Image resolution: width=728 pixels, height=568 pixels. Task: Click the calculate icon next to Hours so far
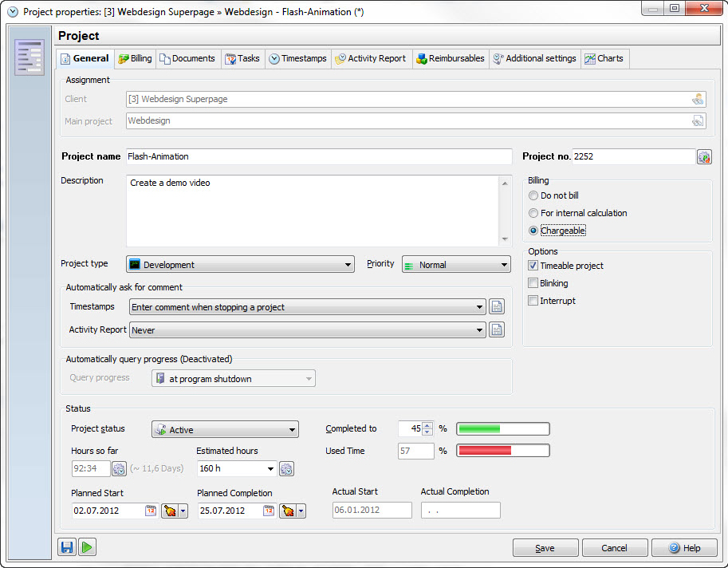pyautogui.click(x=119, y=469)
